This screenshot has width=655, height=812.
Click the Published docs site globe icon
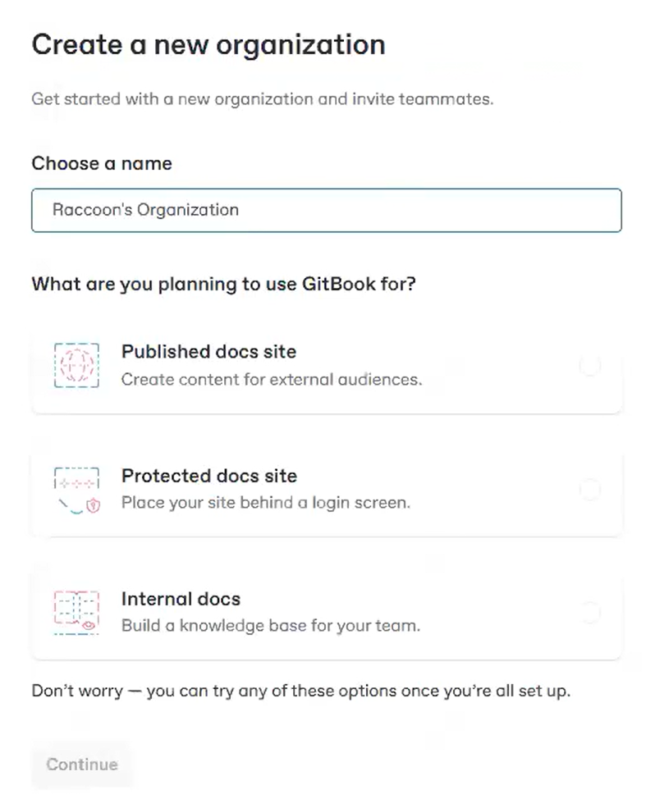pos(76,366)
